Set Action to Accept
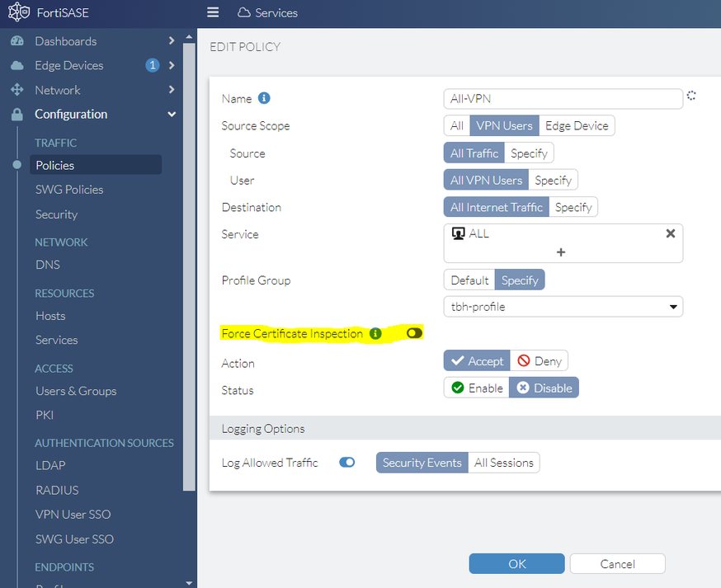The image size is (721, 588). tap(477, 361)
